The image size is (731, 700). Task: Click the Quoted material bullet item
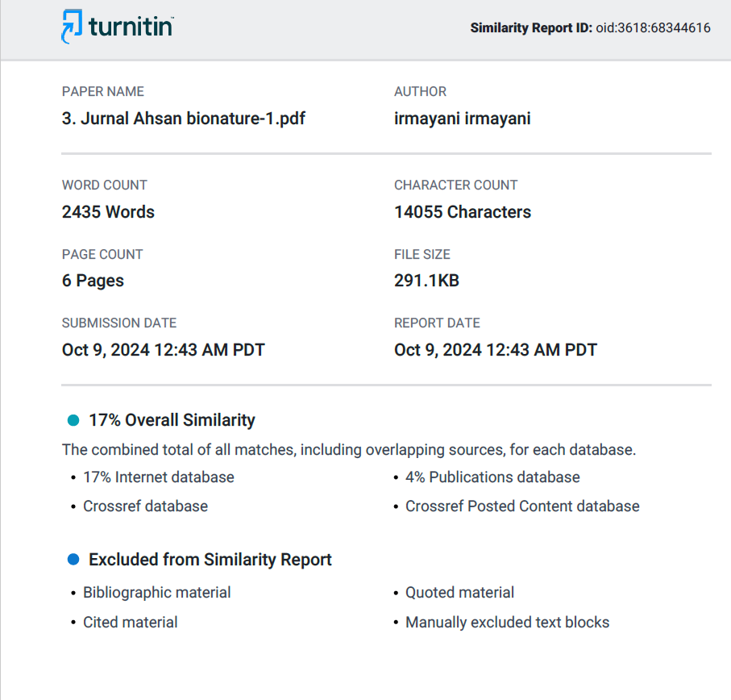pyautogui.click(x=459, y=592)
